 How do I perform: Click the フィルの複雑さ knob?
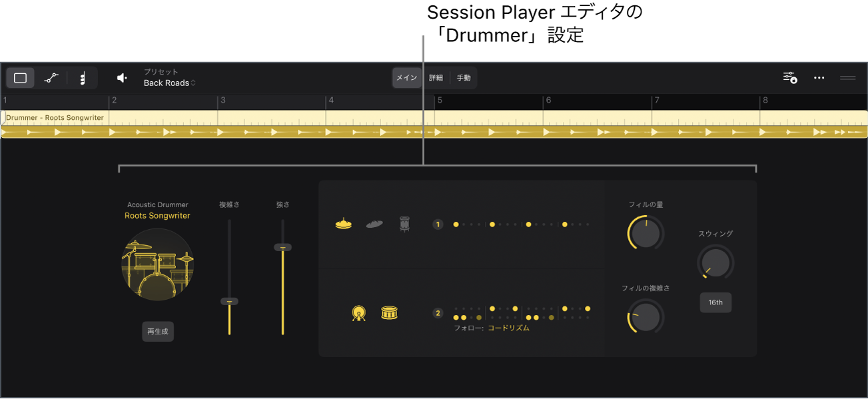[x=646, y=317]
